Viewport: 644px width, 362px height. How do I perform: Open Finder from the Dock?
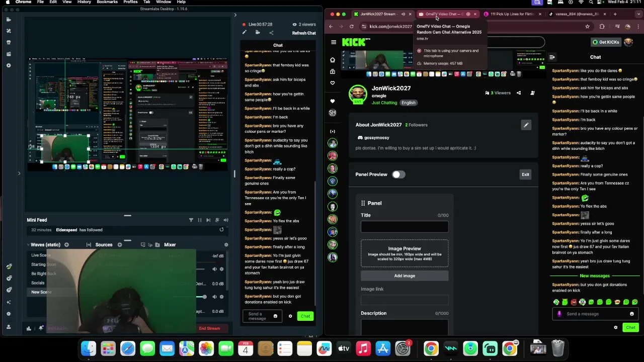(x=89, y=348)
